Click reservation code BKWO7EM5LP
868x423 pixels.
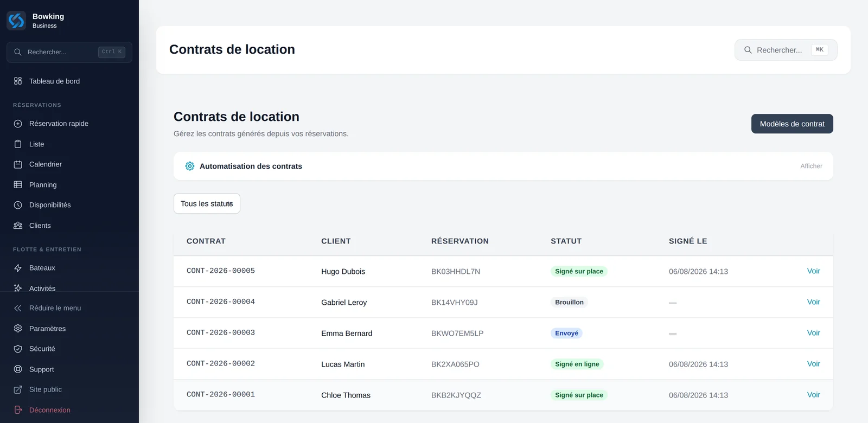[x=457, y=334]
